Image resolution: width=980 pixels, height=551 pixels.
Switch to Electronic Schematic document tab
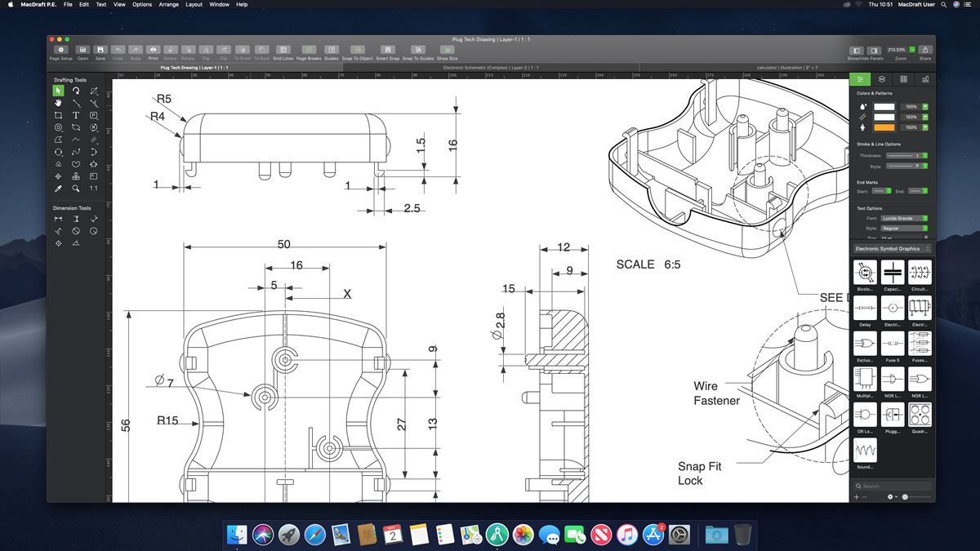click(x=490, y=68)
